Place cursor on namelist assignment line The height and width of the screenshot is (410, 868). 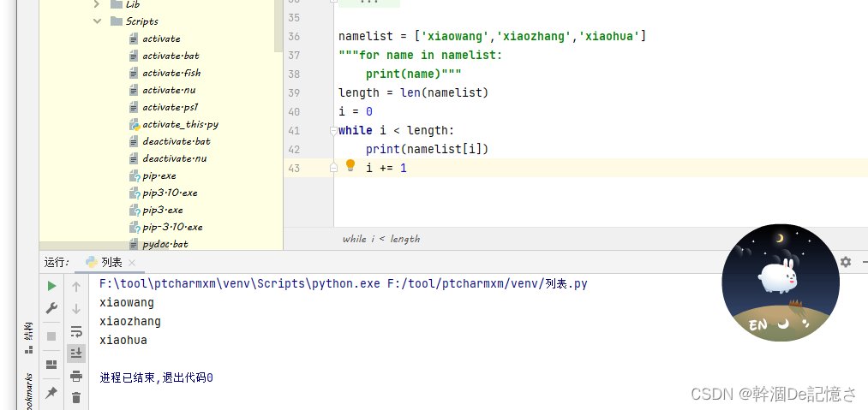coord(492,37)
